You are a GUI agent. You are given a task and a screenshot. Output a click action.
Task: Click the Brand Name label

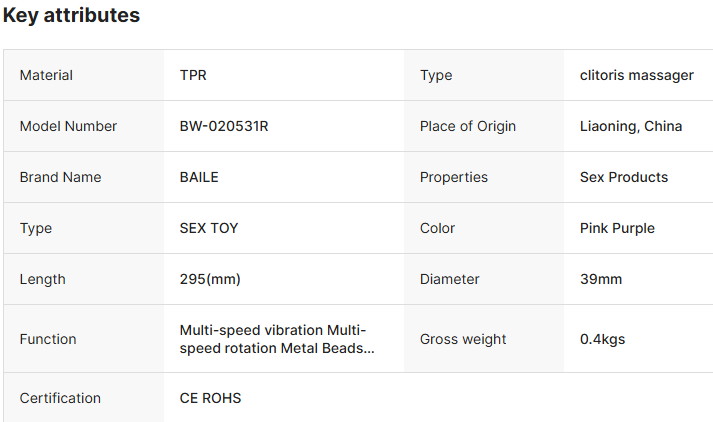[60, 177]
